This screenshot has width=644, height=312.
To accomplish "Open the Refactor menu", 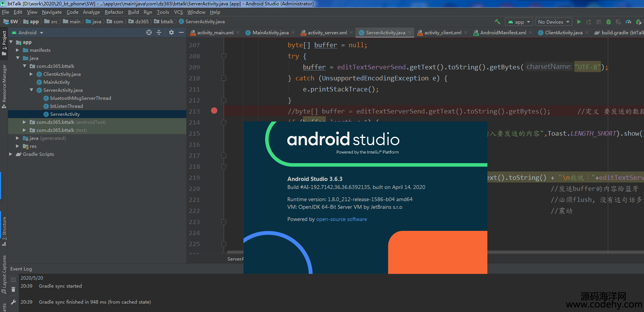I will point(114,12).
